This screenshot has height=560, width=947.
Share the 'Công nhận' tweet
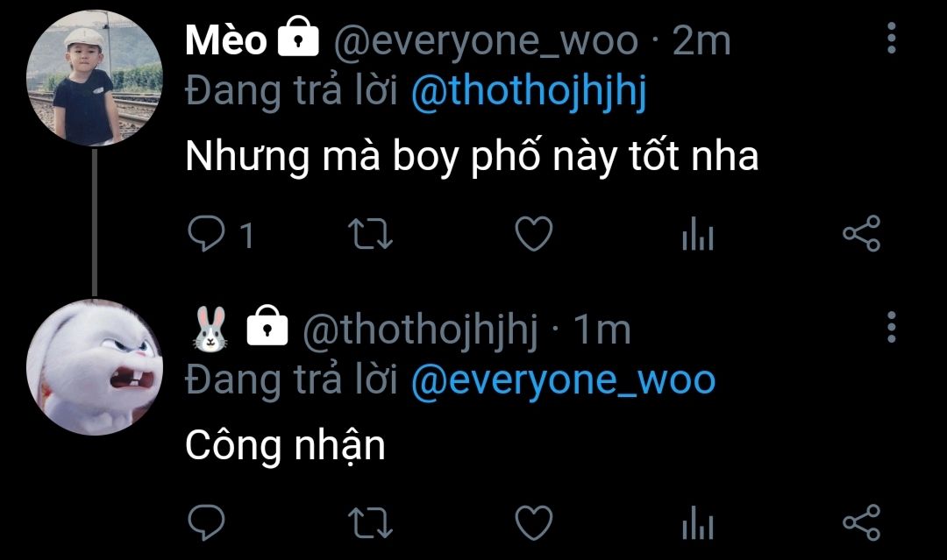coord(862,522)
